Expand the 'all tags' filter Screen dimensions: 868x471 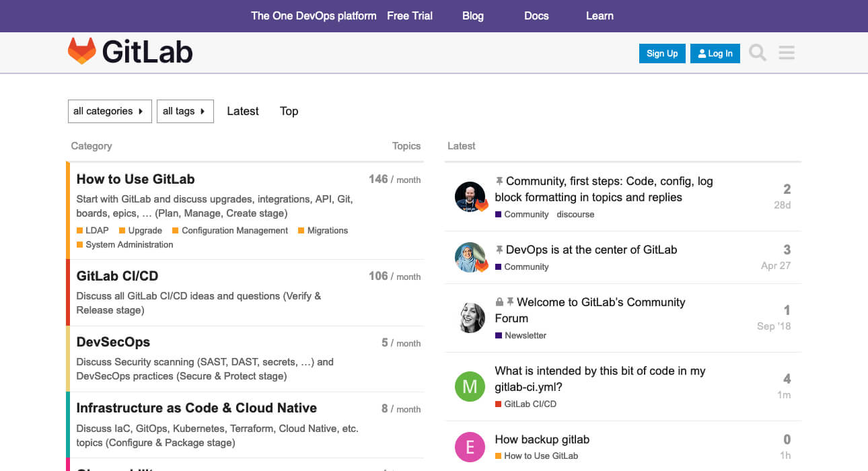tap(184, 111)
